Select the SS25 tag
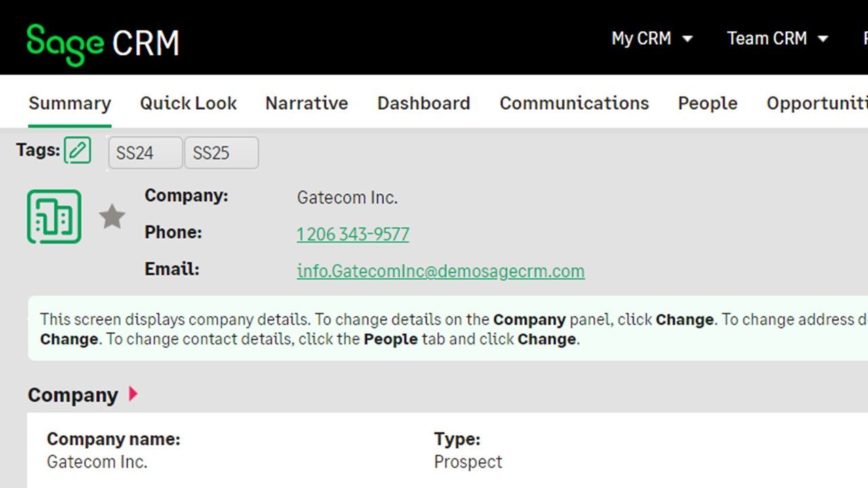Viewport: 868px width, 488px height. [221, 152]
